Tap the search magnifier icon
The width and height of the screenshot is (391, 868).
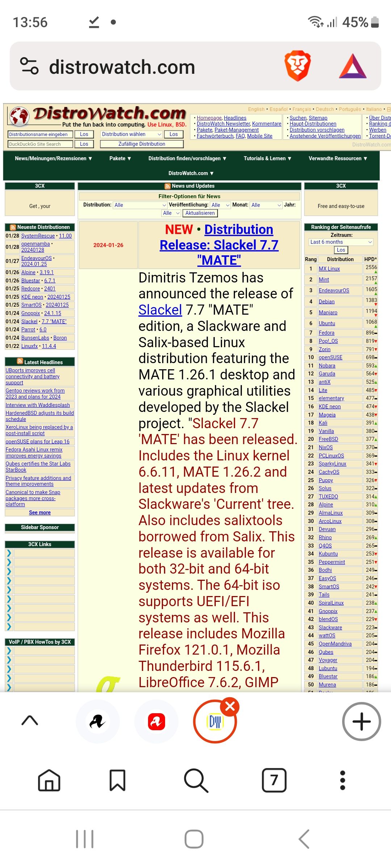tap(196, 780)
